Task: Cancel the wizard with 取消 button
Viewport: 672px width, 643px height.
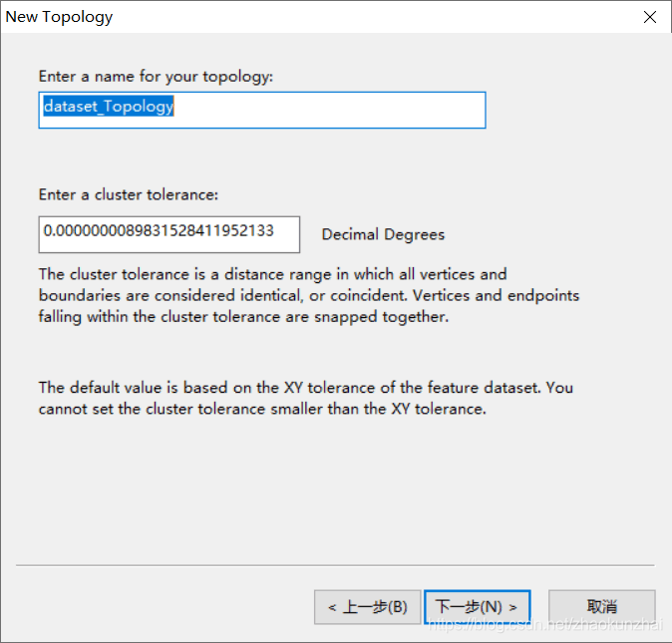Action: coord(602,607)
